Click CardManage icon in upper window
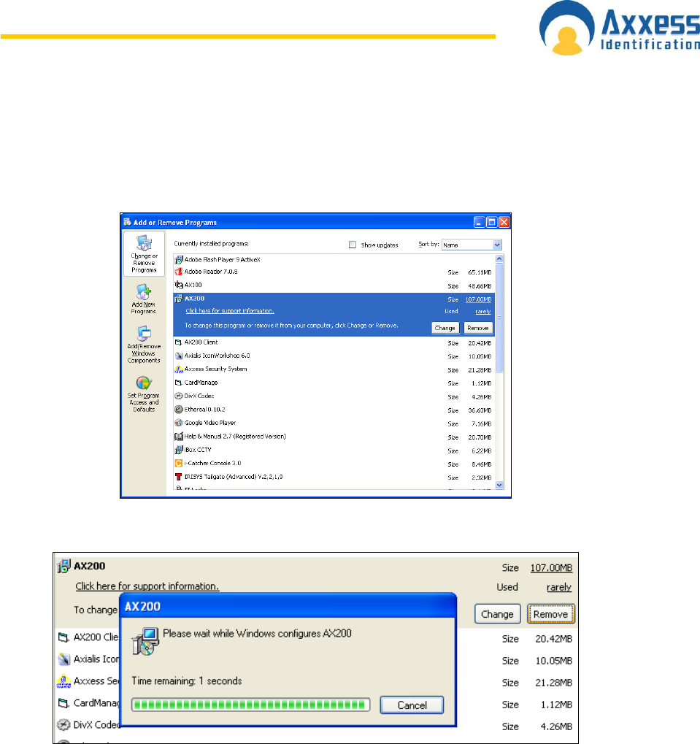This screenshot has width=700, height=744. (x=179, y=383)
